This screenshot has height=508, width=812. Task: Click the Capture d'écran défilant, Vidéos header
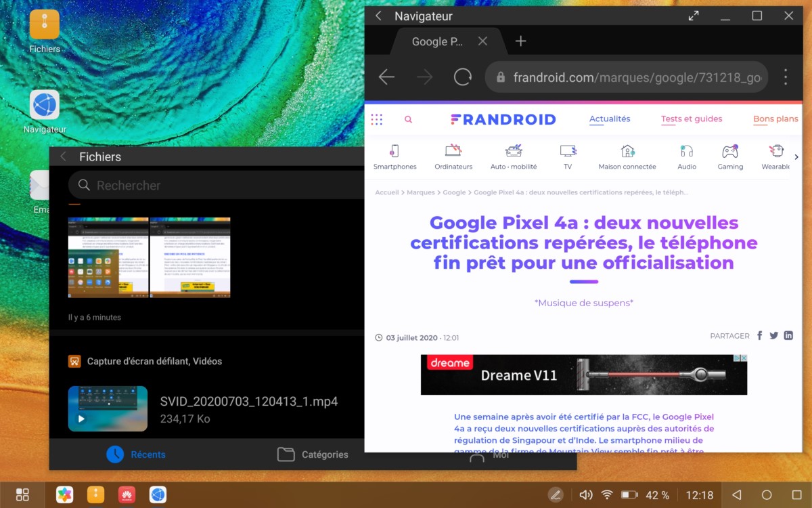[145, 361]
